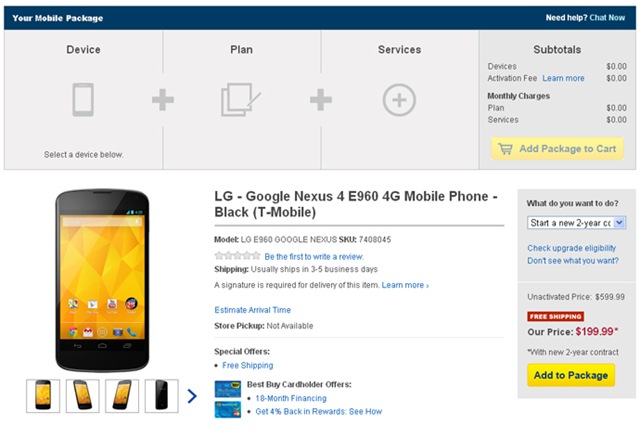
Task: Select the left-tilted phone thumbnail
Action: 82,396
